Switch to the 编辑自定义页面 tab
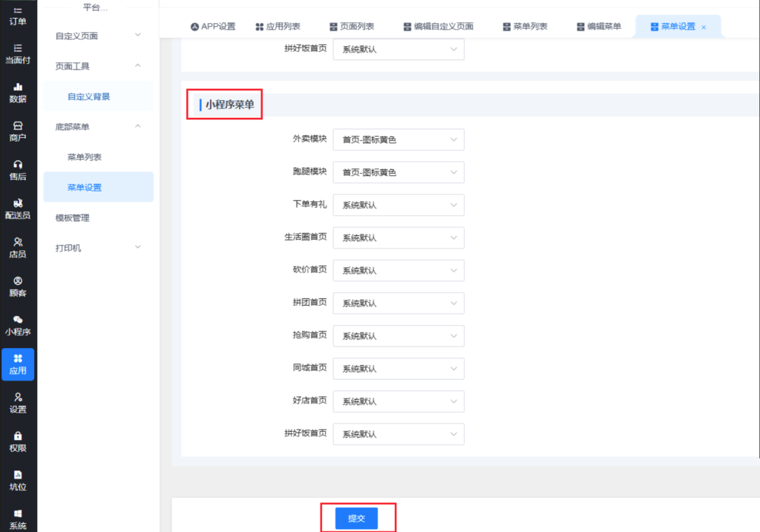 click(x=438, y=27)
